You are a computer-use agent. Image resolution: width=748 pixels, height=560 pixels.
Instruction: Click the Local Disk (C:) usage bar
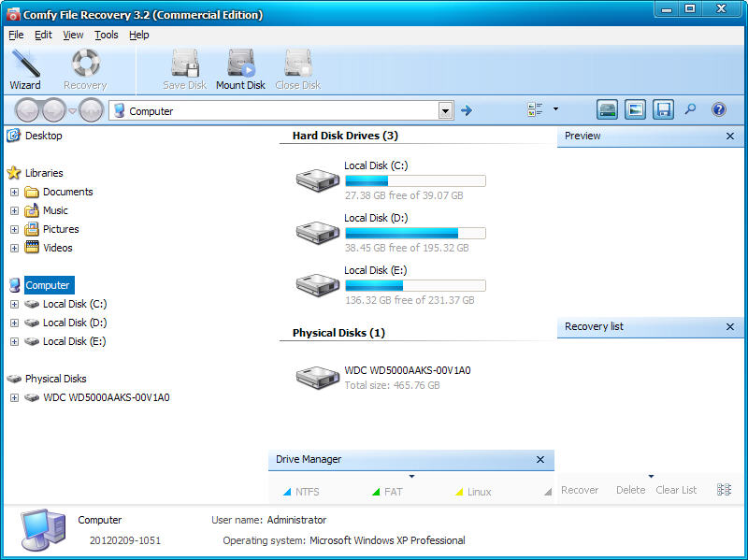[x=414, y=181]
